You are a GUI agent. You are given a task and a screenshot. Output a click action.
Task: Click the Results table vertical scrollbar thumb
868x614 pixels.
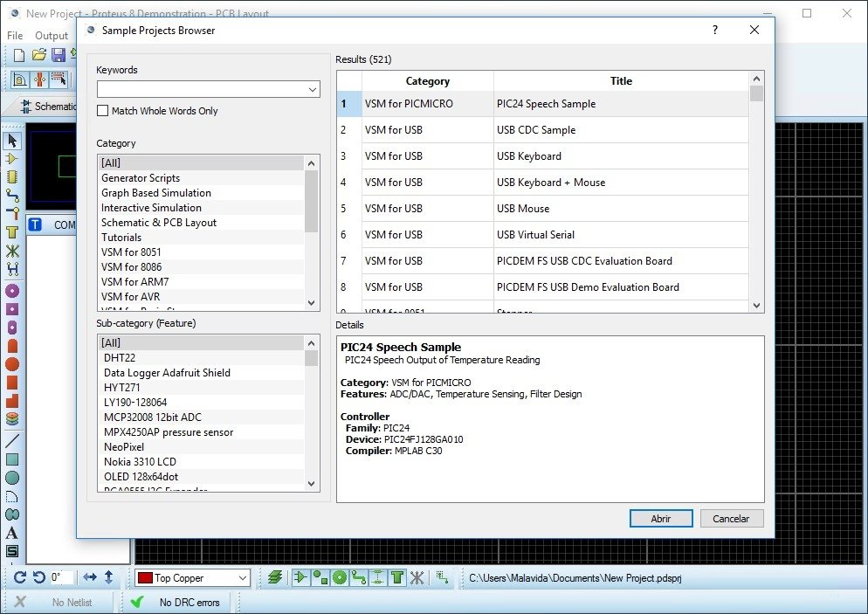tap(757, 93)
